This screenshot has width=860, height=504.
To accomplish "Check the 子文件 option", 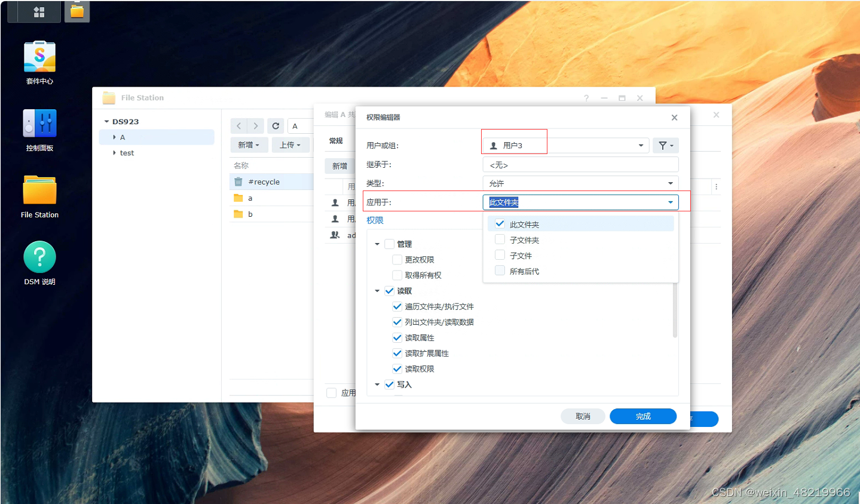I will (500, 255).
